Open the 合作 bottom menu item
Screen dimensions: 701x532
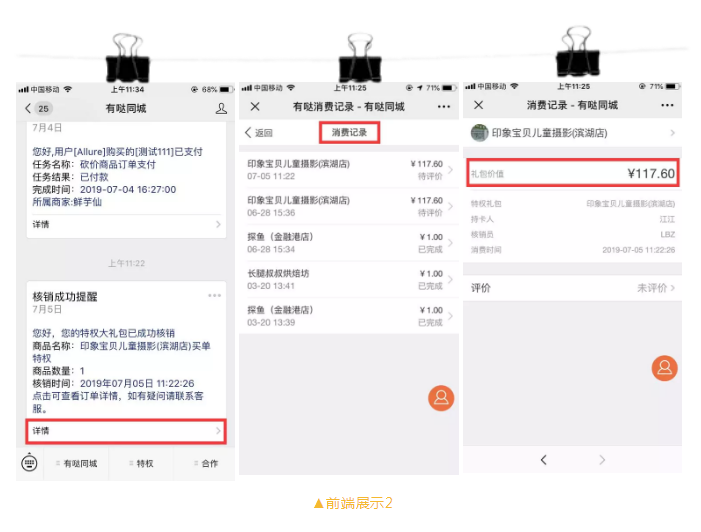coord(206,464)
